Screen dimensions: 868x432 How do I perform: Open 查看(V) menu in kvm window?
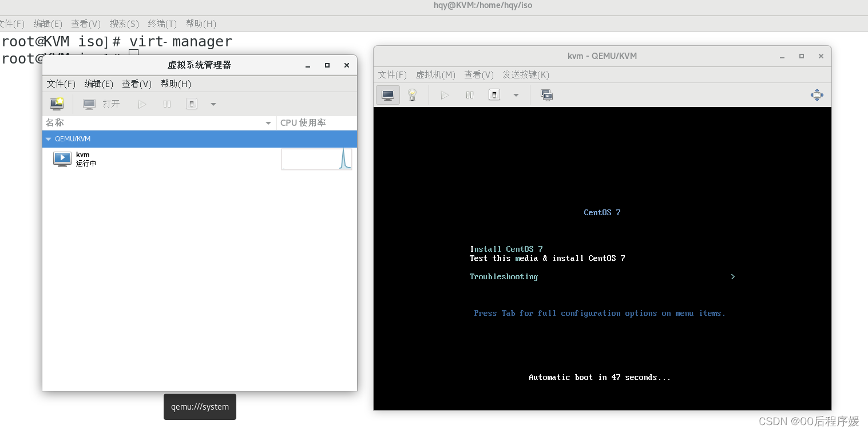click(479, 74)
